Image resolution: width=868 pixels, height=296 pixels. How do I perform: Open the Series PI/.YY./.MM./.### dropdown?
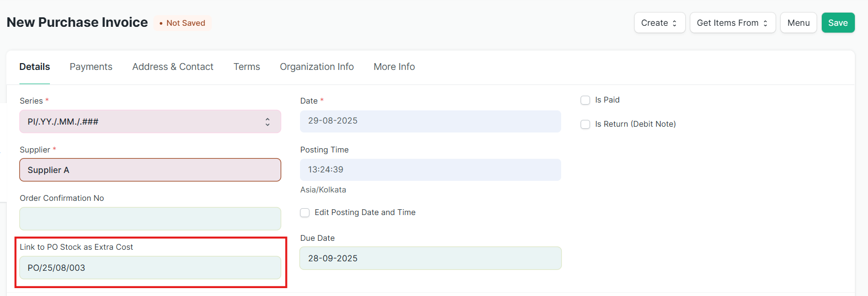click(150, 121)
